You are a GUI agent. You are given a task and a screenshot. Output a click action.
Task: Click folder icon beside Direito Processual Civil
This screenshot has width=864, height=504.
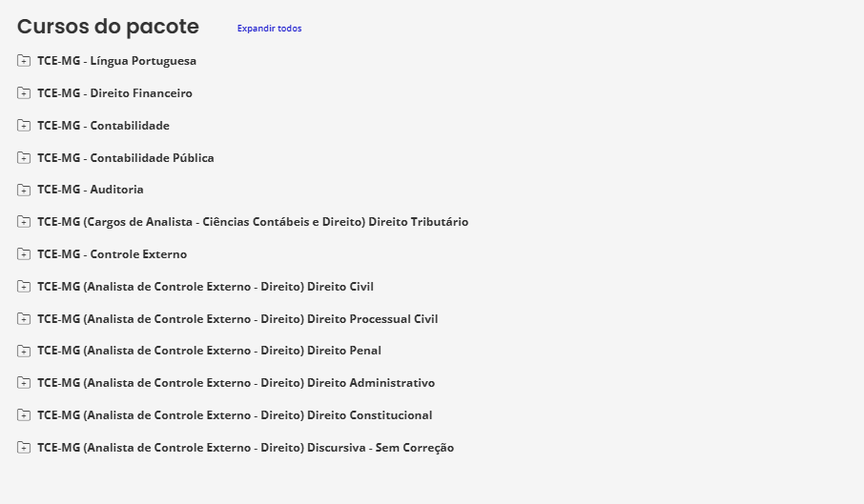click(24, 319)
